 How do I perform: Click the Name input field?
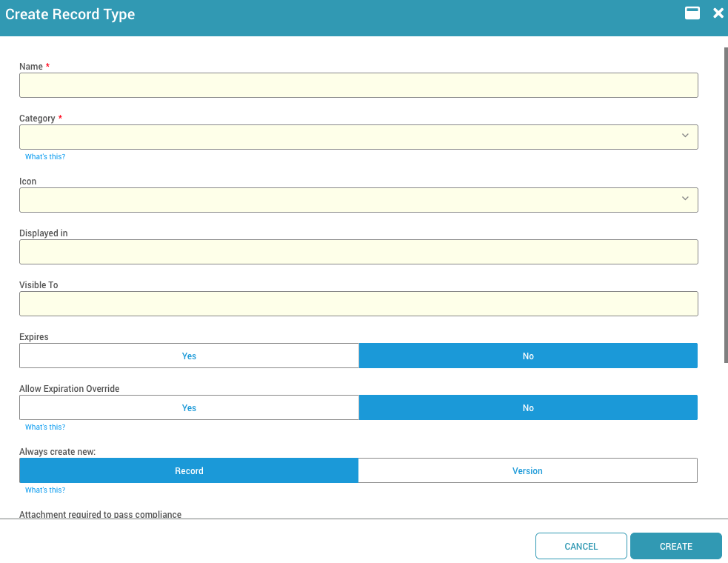tap(358, 85)
